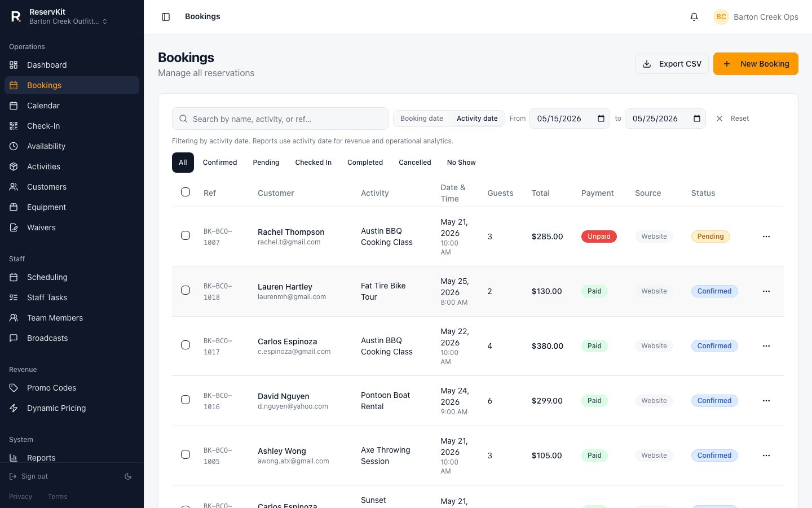
Task: Filter by No Show status
Action: pyautogui.click(x=461, y=163)
